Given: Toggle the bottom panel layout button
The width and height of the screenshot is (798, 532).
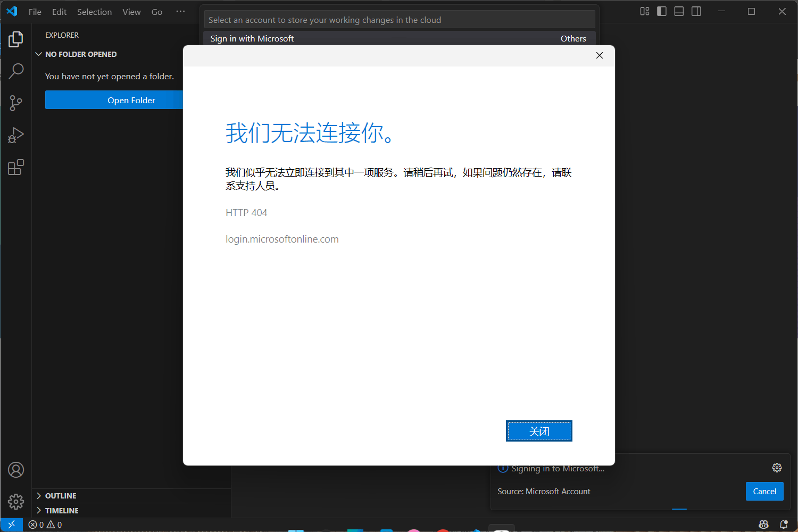Looking at the screenshot, I should click(679, 11).
